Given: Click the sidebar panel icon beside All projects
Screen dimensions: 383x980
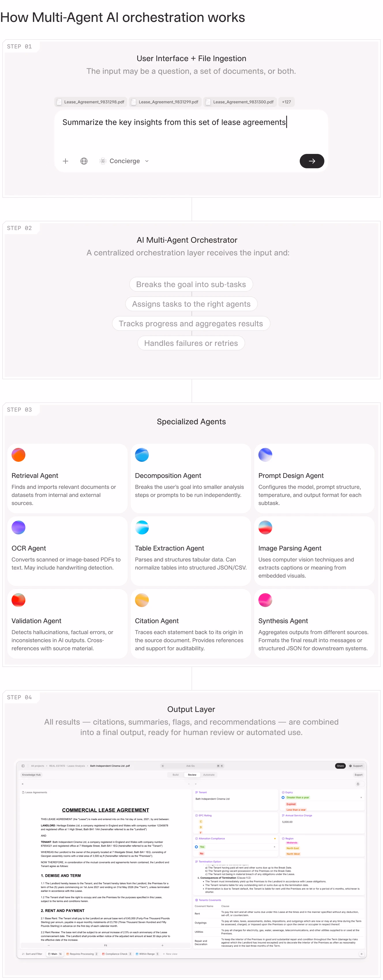Looking at the screenshot, I should (x=23, y=766).
